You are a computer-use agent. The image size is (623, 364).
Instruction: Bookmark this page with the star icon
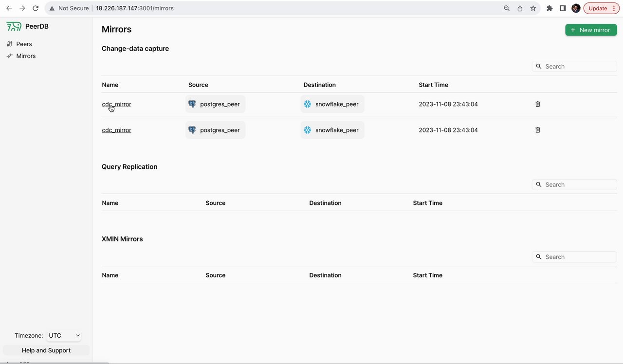click(533, 8)
